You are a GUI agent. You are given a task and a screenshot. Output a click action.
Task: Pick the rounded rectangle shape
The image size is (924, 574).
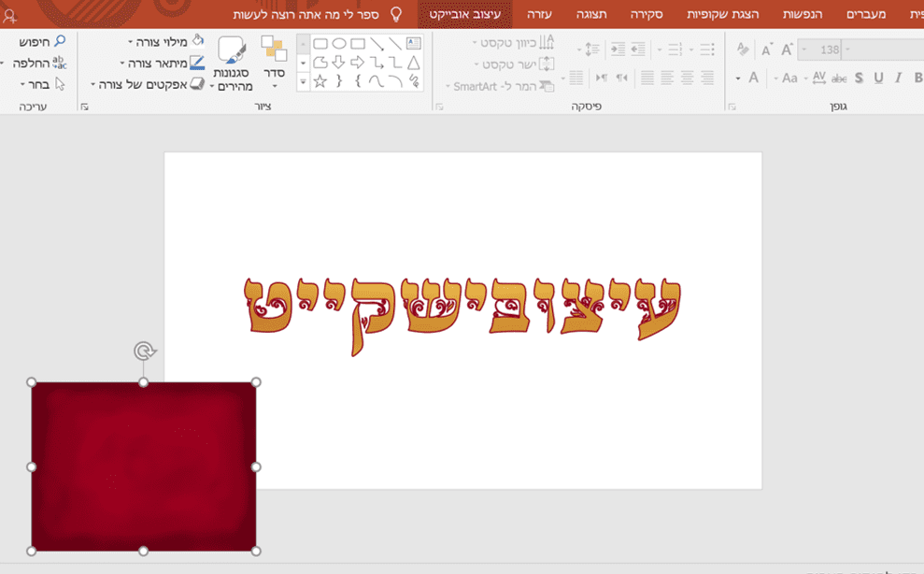pos(320,44)
